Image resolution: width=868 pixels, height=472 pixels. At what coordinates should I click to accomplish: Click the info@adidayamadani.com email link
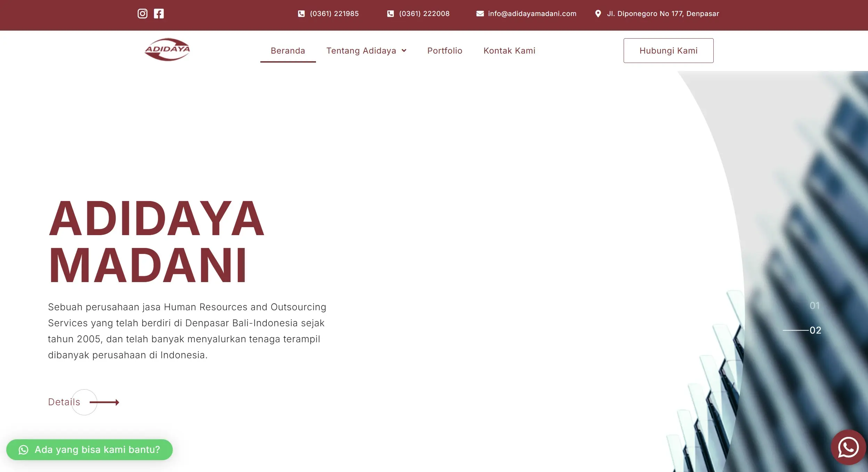[532, 14]
